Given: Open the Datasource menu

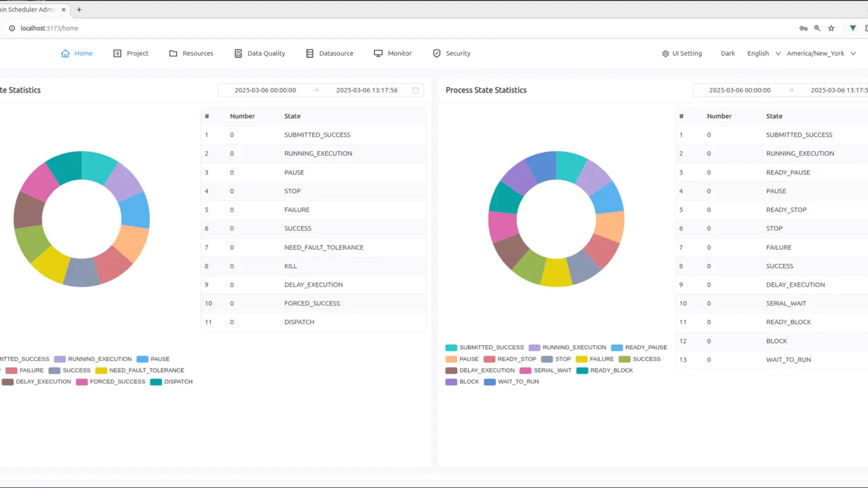Looking at the screenshot, I should [330, 53].
